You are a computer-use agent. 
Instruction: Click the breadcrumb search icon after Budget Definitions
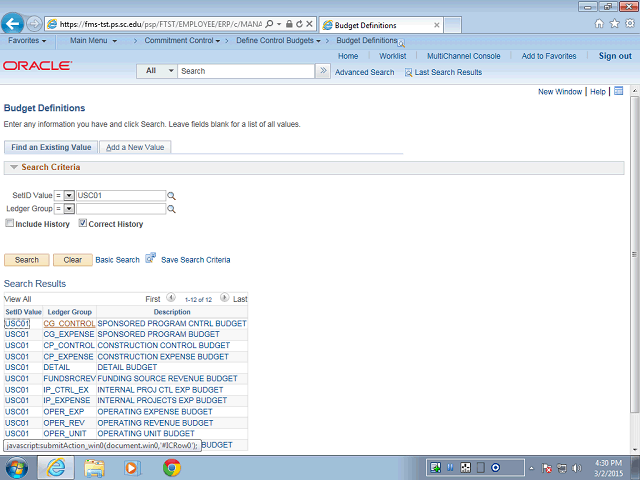[401, 43]
